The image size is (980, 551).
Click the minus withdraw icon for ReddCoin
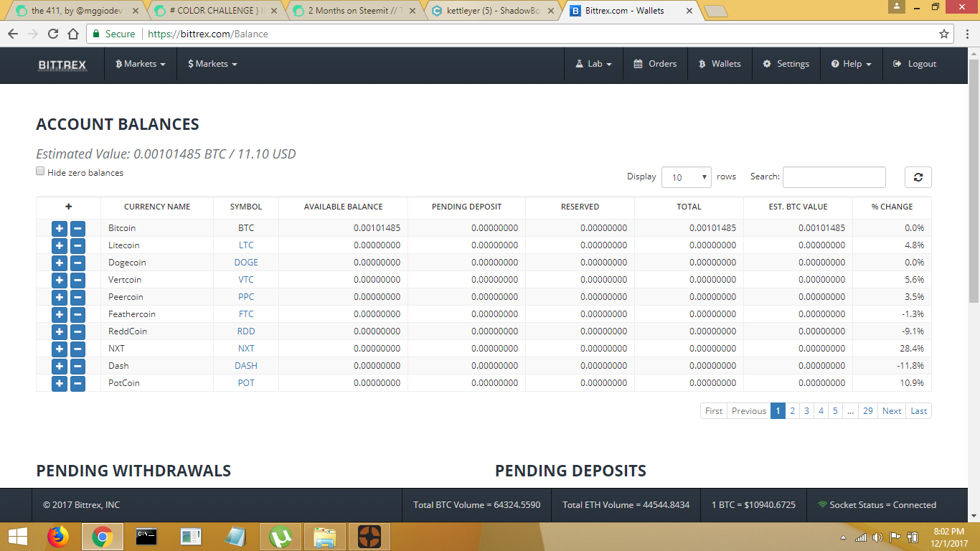pyautogui.click(x=77, y=331)
